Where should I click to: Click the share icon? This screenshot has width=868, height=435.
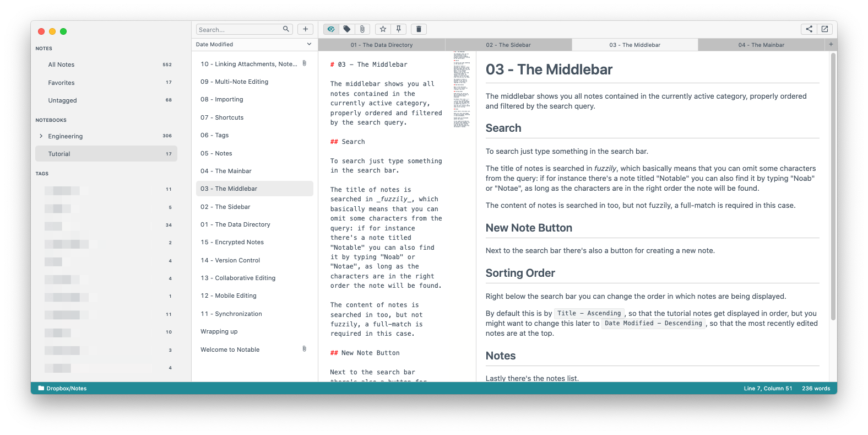(x=809, y=29)
